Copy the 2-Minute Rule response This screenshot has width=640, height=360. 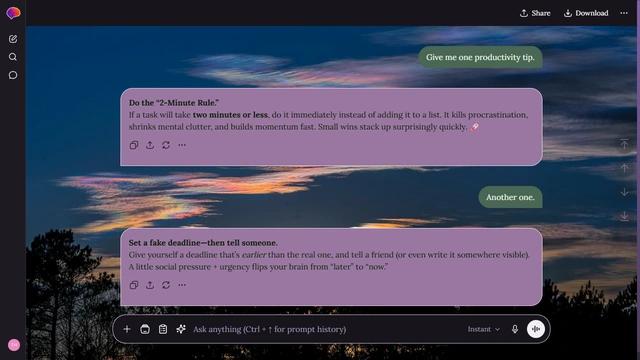tap(134, 145)
